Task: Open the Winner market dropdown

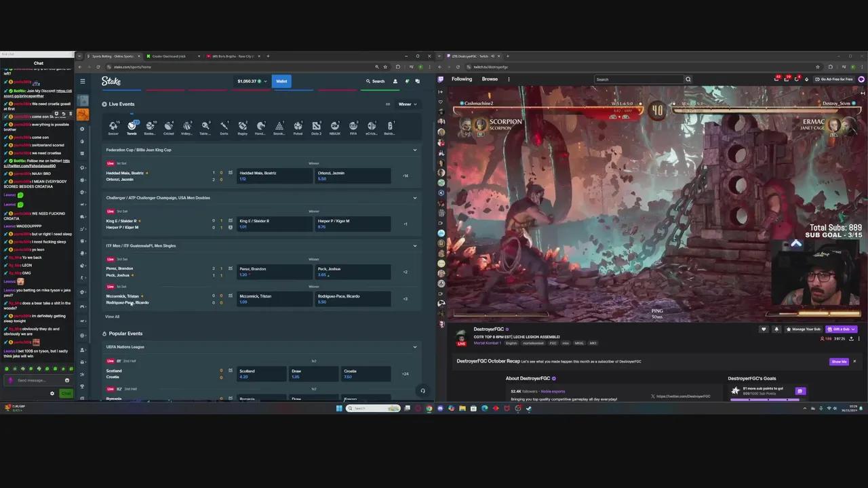Action: pyautogui.click(x=406, y=104)
